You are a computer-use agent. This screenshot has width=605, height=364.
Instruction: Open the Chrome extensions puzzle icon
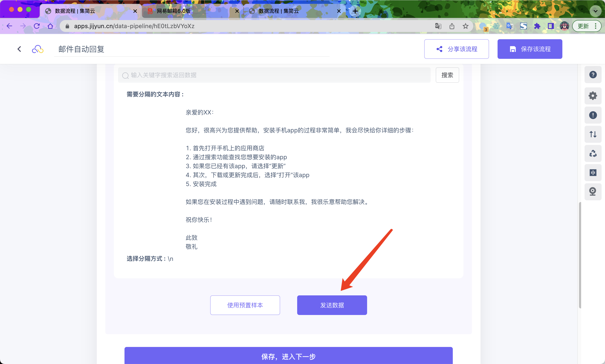click(x=537, y=26)
